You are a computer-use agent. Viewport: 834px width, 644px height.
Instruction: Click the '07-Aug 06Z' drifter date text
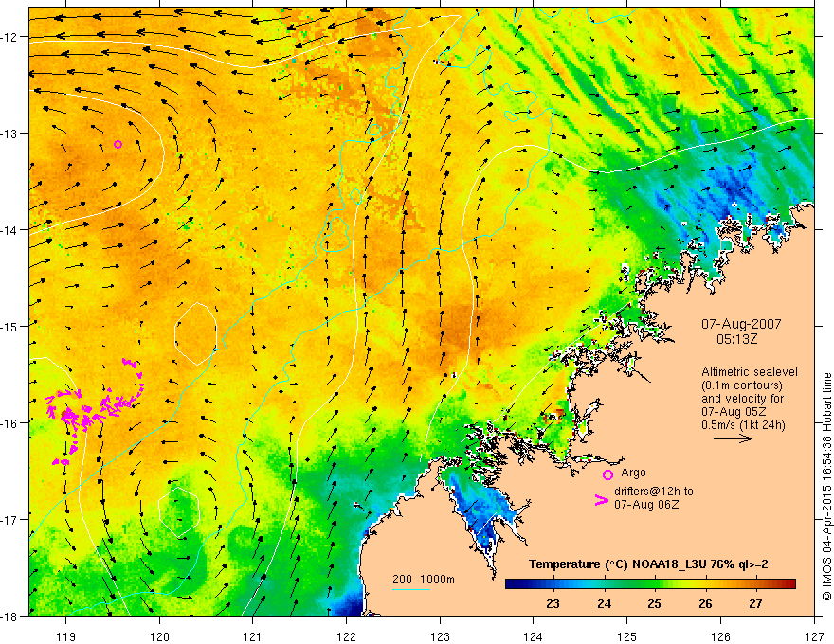point(646,505)
